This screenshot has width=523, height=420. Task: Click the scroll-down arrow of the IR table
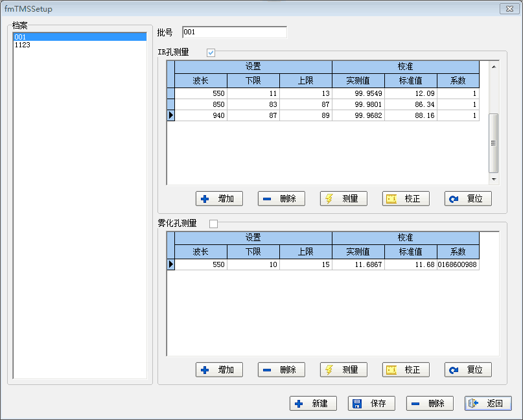point(494,179)
